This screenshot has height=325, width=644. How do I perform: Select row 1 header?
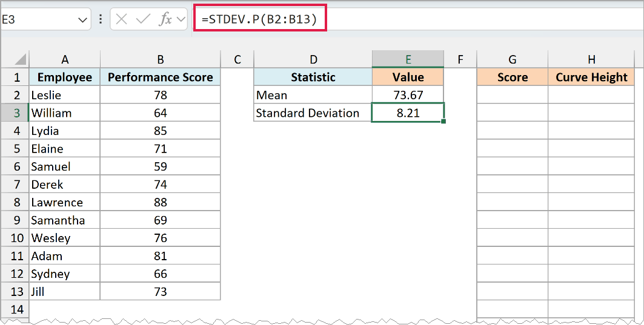tap(15, 77)
